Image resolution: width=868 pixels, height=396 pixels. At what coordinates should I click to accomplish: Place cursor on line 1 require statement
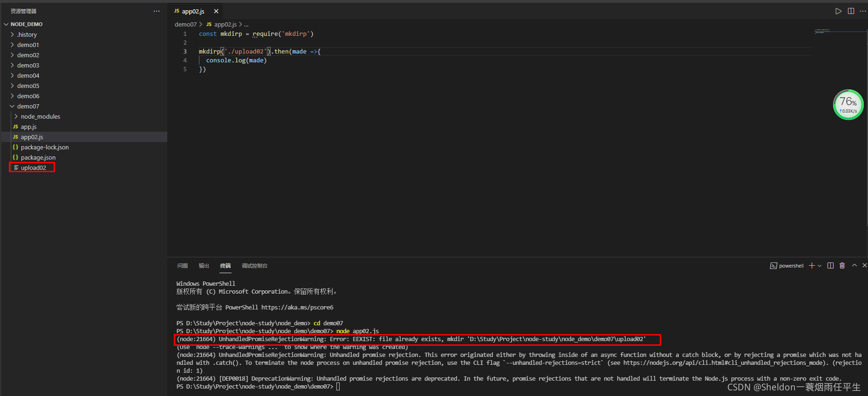(x=256, y=34)
